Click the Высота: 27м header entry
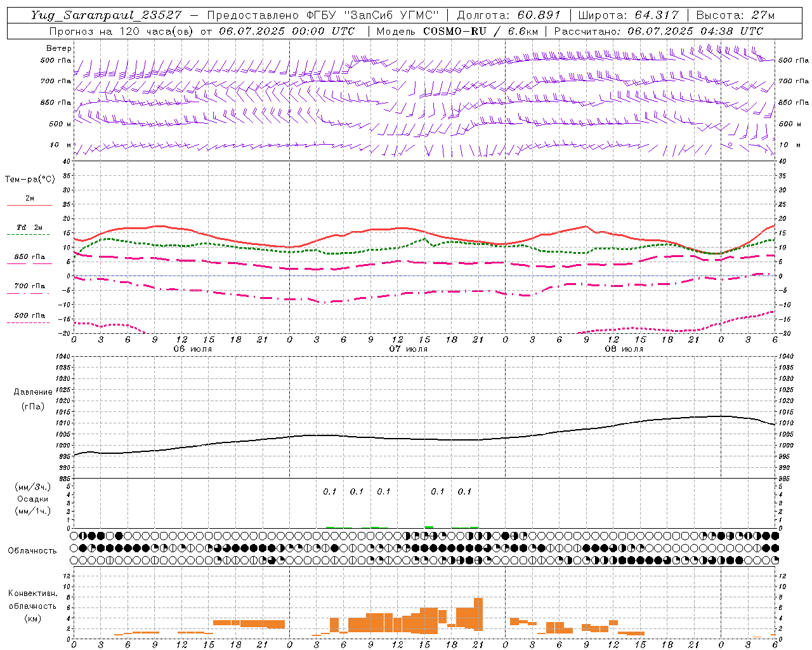The height and width of the screenshot is (650, 812). (735, 15)
